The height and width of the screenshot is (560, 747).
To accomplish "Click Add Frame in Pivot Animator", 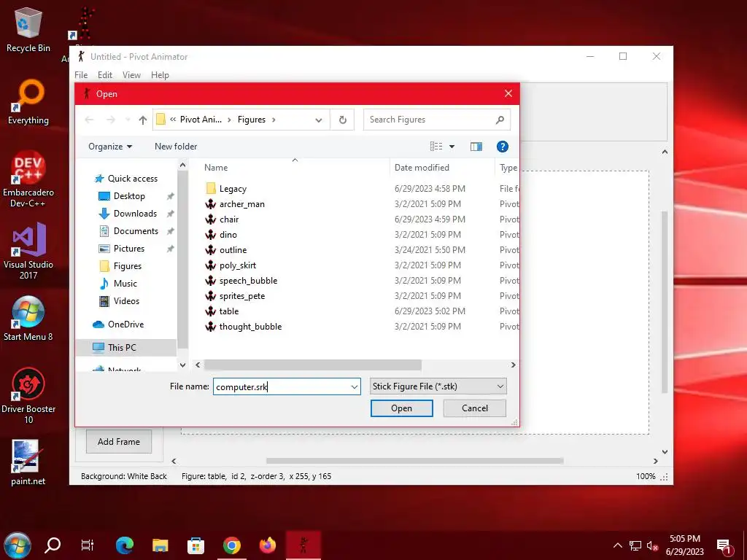I will 119,441.
